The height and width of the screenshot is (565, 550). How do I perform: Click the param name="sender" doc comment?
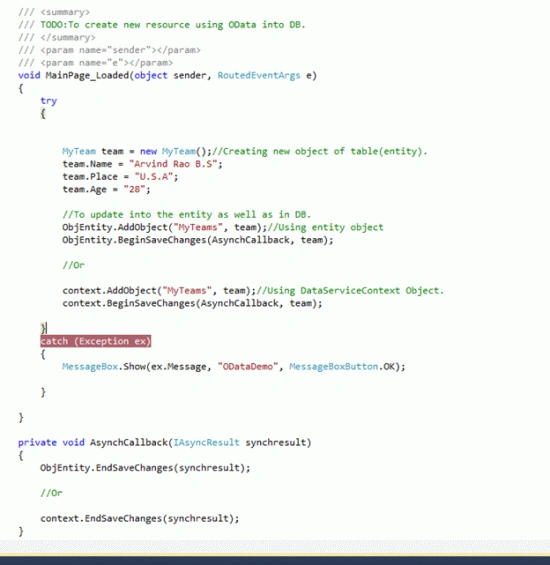[109, 50]
